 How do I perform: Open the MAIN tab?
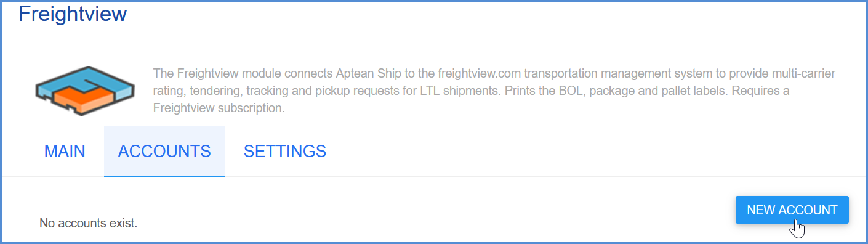click(65, 151)
